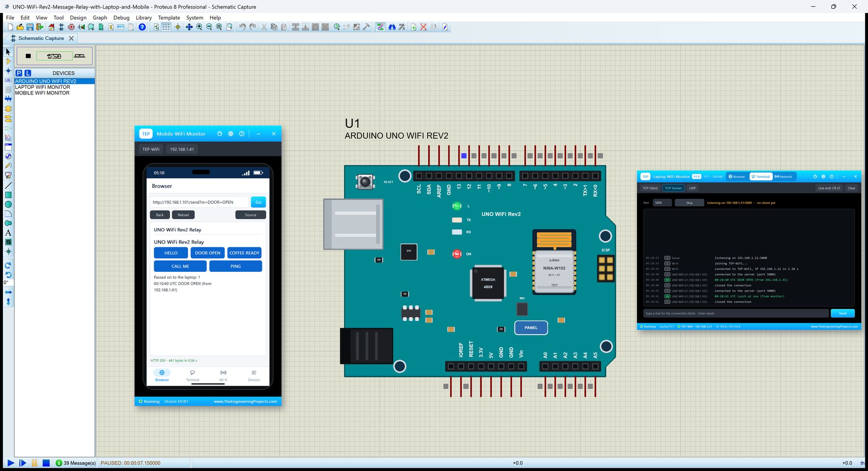Click the horizontal mirror flip icon
The height and width of the screenshot is (471, 868).
pos(8,292)
